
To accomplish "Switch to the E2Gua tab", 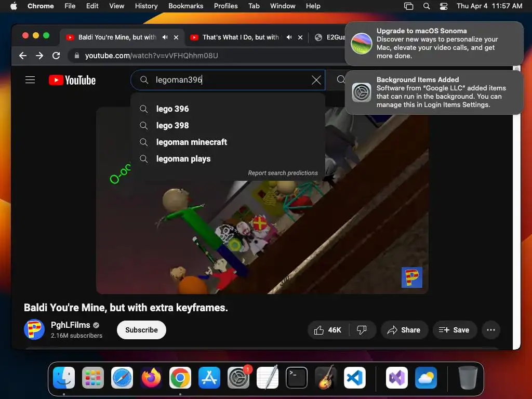I will (329, 37).
